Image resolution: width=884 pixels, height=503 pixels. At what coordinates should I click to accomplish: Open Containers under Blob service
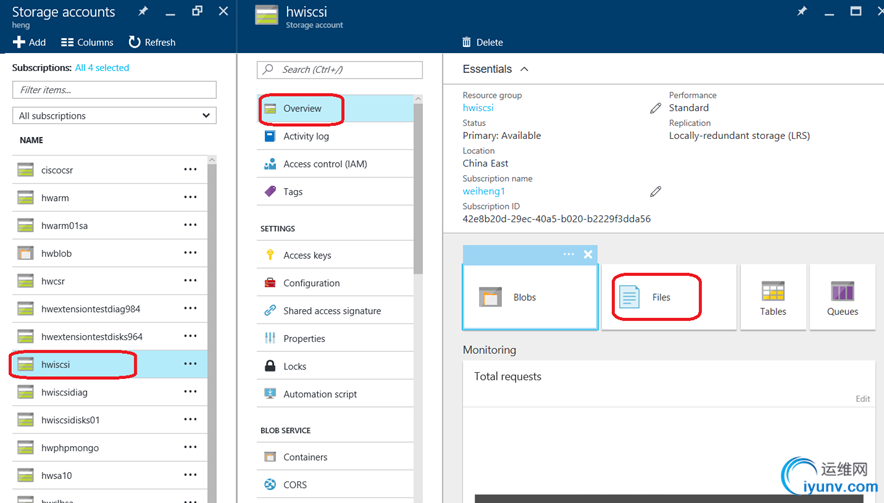click(335, 457)
